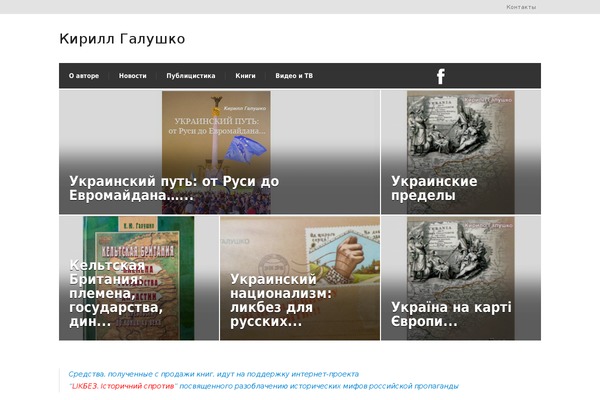
Task: Click the Кирилл Галушко site title
Action: click(122, 39)
